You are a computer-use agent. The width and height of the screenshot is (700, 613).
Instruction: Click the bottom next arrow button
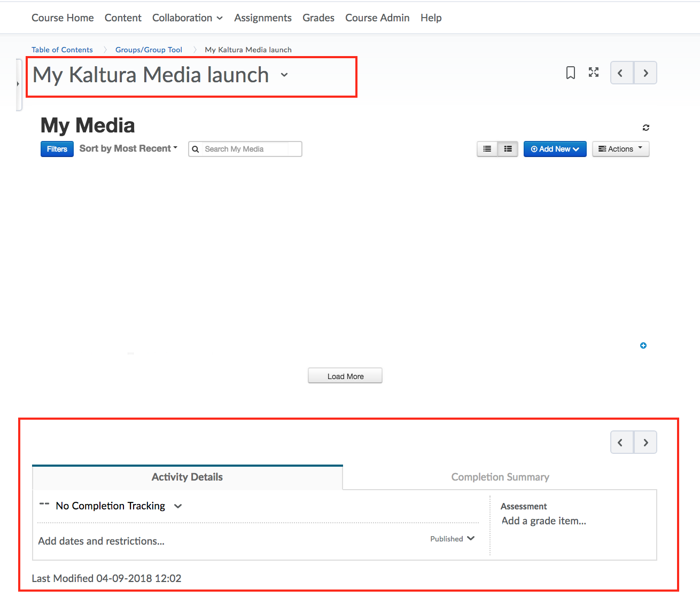645,443
